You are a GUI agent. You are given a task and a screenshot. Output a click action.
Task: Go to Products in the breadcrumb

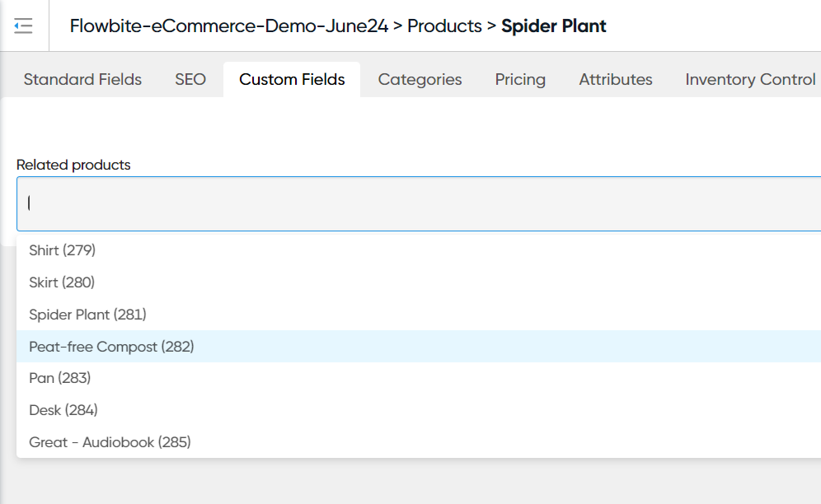444,26
